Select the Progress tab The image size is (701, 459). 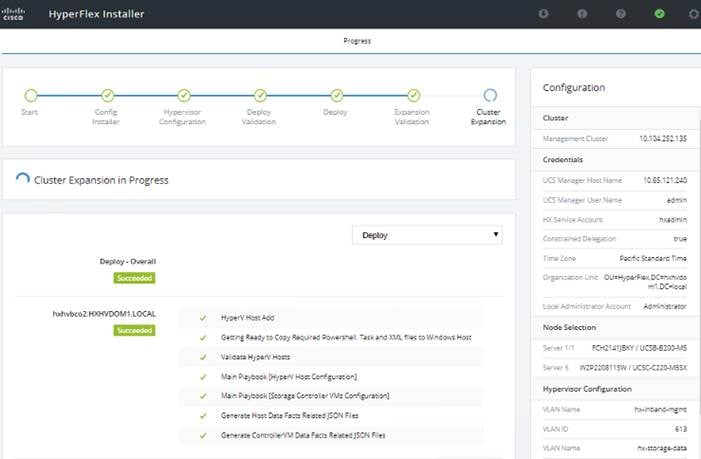[x=357, y=41]
